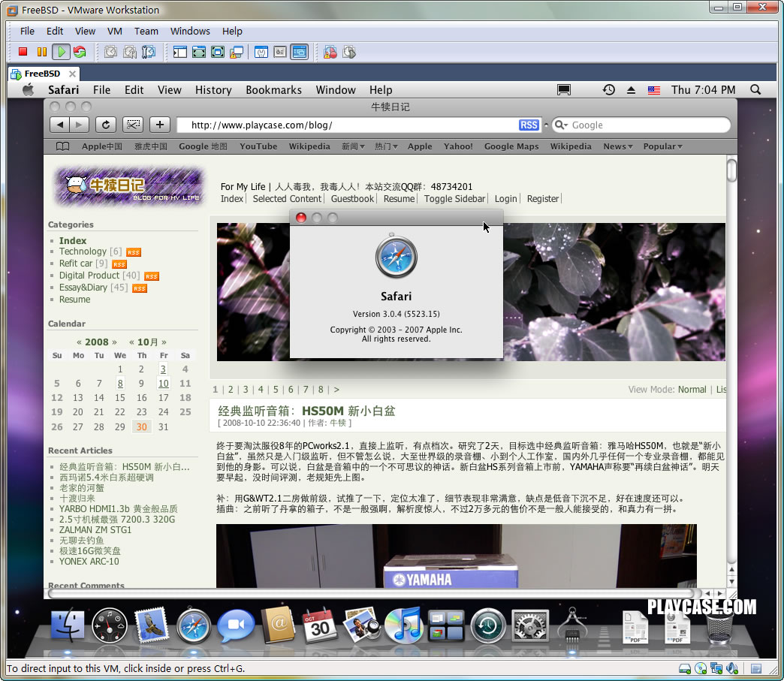Go to next month after 10月
The width and height of the screenshot is (784, 681).
[164, 342]
